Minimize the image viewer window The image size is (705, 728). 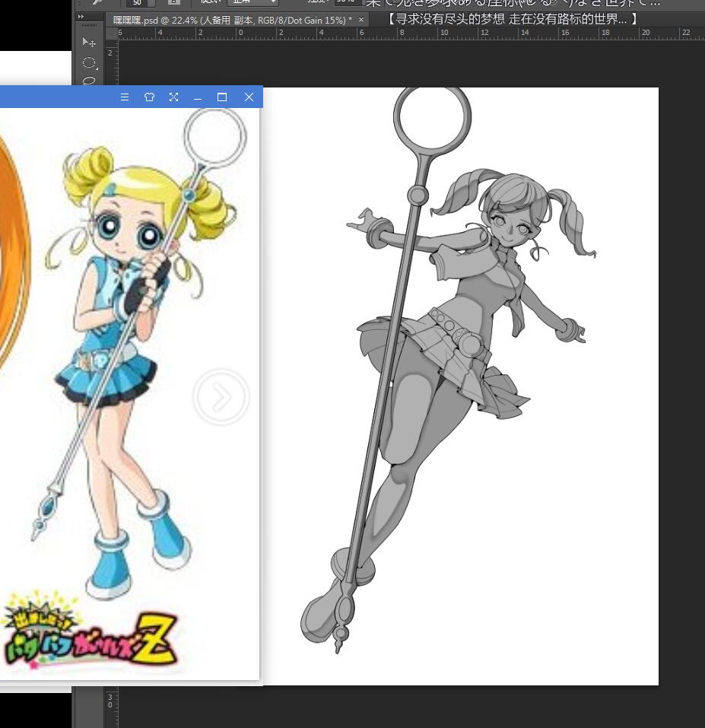(x=198, y=98)
